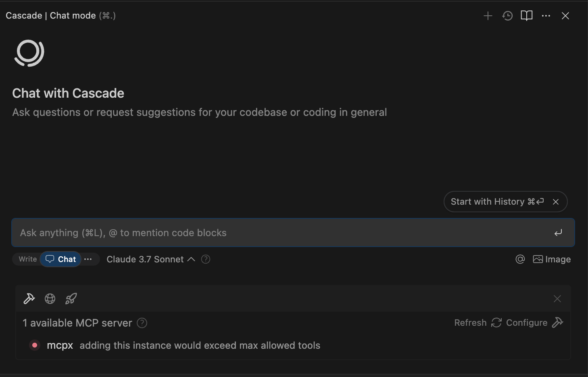Start a new Cascade conversation with plus icon
Image resolution: width=588 pixels, height=377 pixels.
pos(488,16)
